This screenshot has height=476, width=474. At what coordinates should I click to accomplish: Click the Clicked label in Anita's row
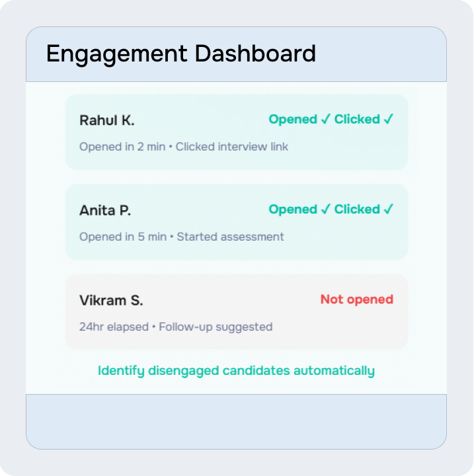click(x=357, y=210)
